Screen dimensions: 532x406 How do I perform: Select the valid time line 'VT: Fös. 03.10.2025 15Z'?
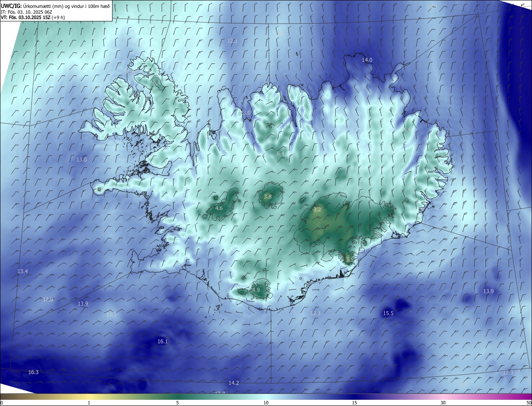tap(26, 17)
